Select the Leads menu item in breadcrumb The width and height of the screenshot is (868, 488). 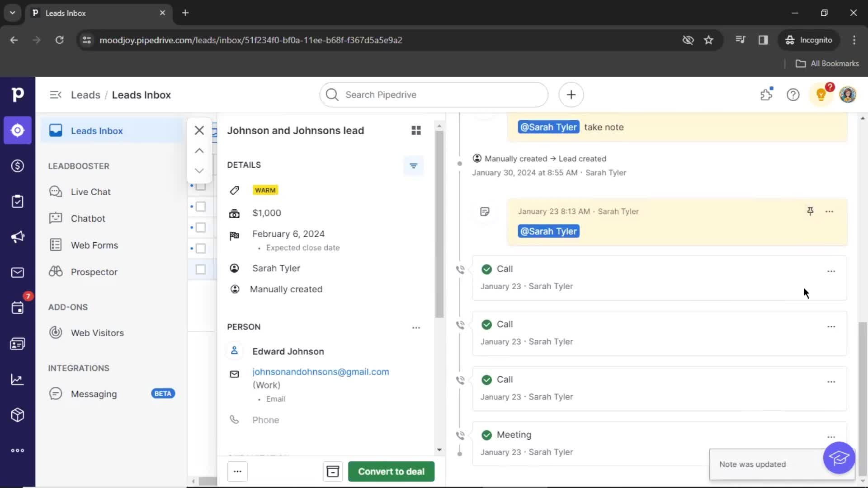(85, 95)
